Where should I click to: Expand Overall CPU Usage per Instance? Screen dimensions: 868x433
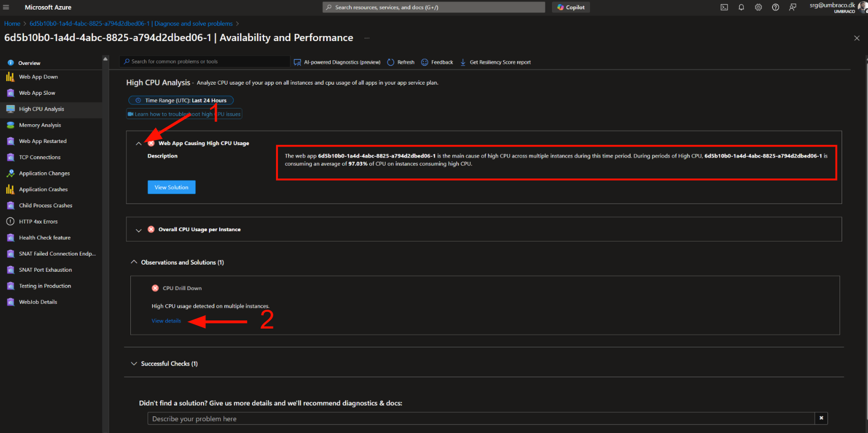(x=138, y=230)
